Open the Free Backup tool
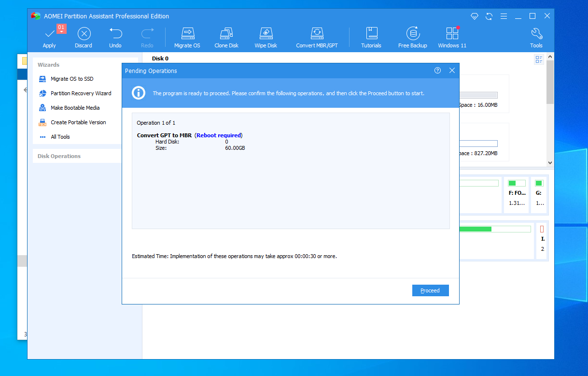Screen dimensions: 588x376 point(413,38)
